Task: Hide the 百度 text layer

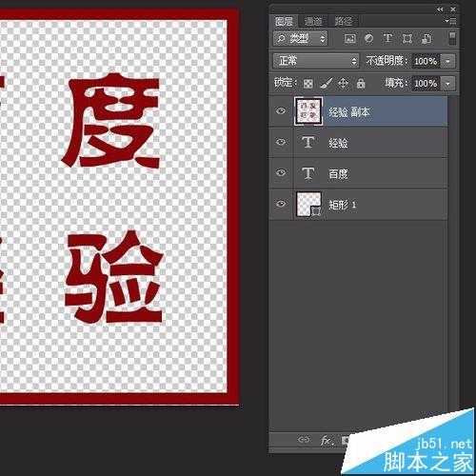Action: (281, 172)
